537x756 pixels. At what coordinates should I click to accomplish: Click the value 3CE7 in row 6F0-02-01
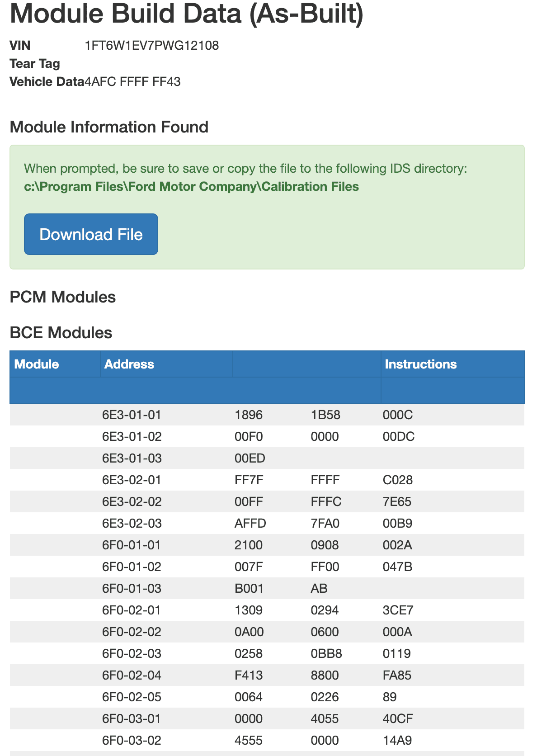tap(398, 610)
